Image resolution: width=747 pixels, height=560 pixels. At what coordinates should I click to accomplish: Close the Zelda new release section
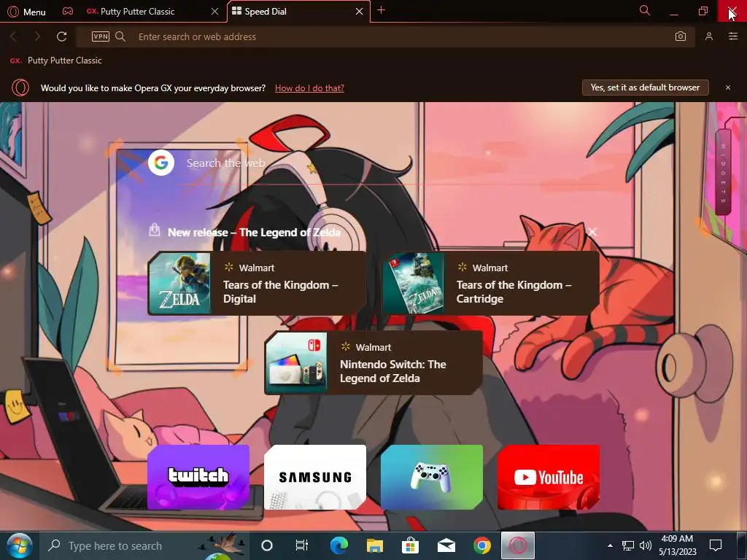(592, 232)
